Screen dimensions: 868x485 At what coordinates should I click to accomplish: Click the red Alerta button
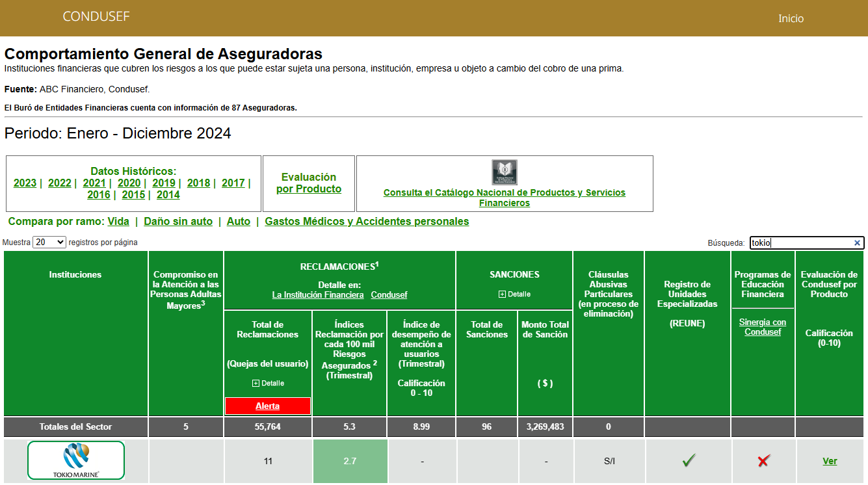click(268, 406)
